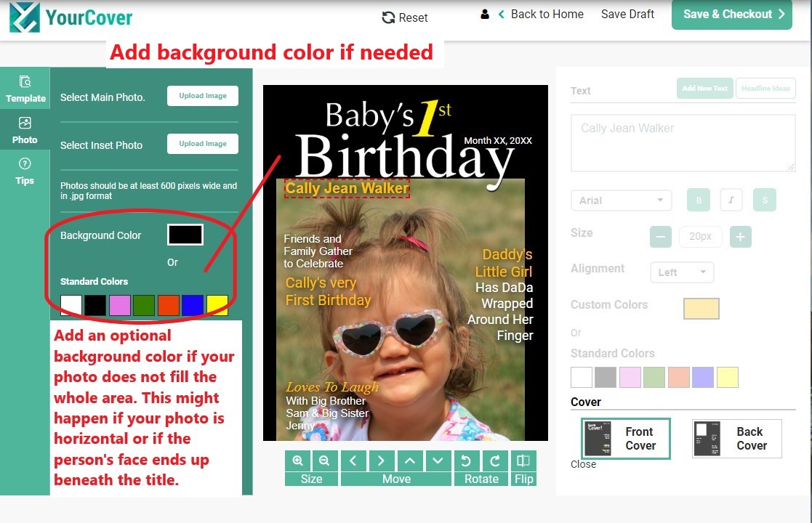Switch to the Template tab

25,88
